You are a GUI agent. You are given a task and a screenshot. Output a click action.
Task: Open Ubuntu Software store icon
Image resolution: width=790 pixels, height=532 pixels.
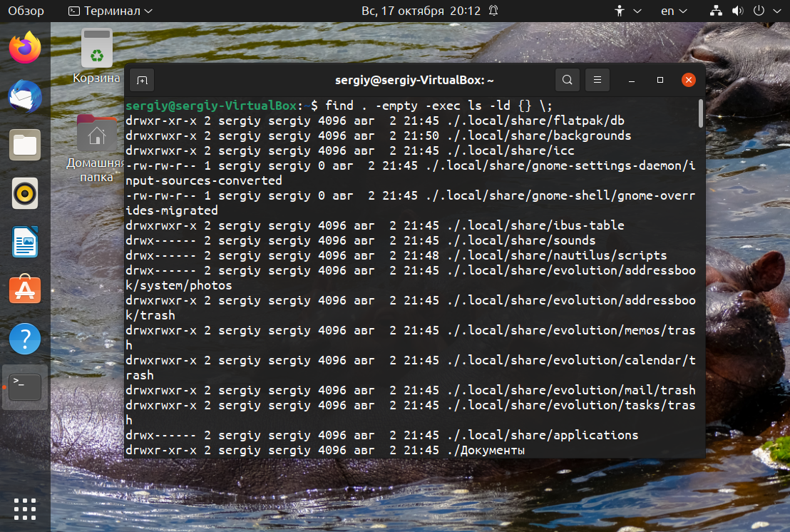(x=25, y=290)
